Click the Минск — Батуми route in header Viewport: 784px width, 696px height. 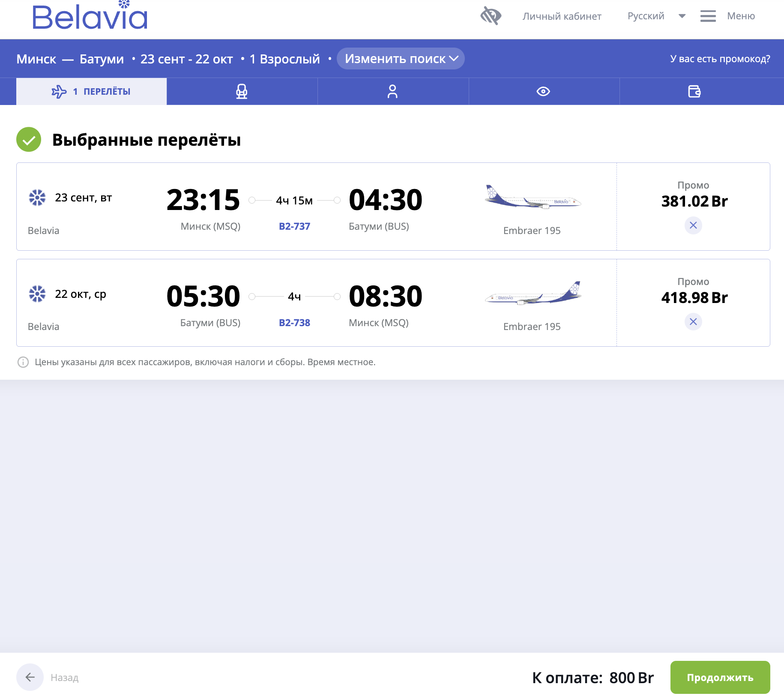tap(70, 59)
